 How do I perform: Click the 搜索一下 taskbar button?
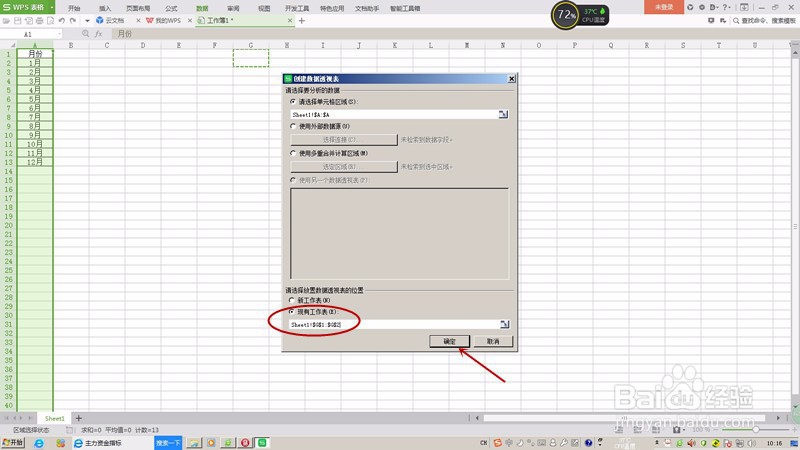pos(168,443)
